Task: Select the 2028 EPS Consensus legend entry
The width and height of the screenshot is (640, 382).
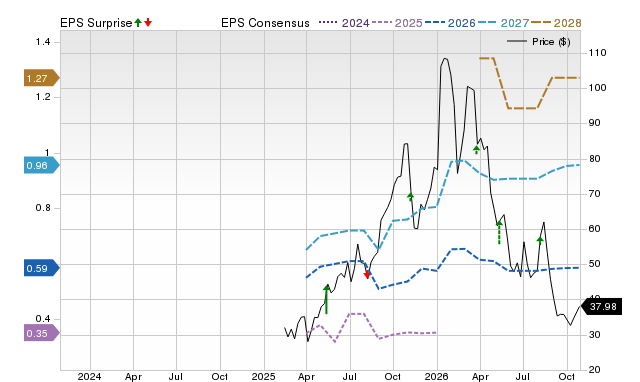Action: tap(556, 23)
